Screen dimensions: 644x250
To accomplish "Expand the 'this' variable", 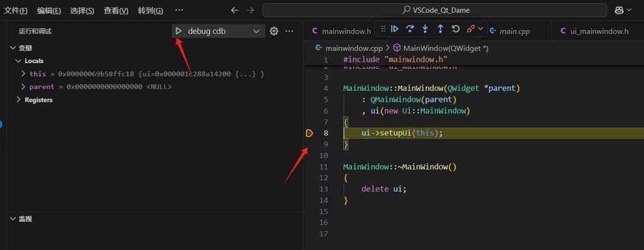I will (x=23, y=74).
